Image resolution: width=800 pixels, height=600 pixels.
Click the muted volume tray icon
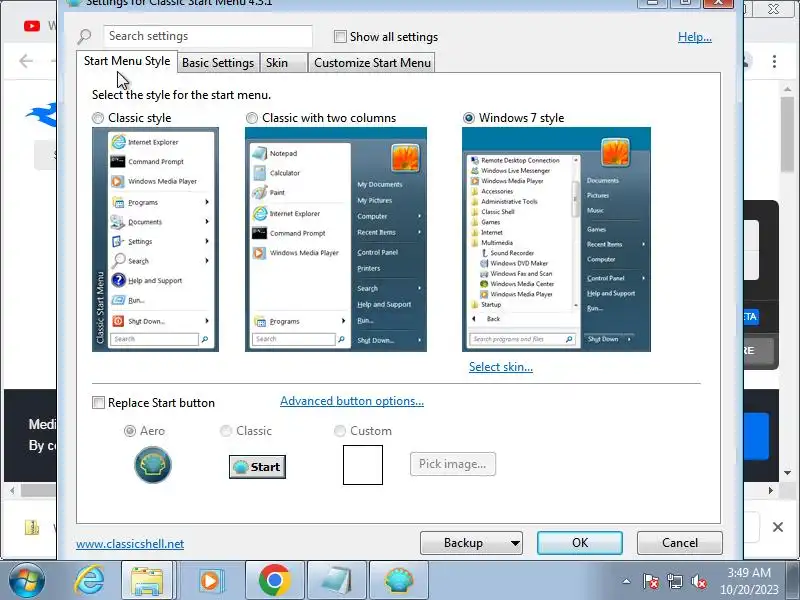point(698,581)
